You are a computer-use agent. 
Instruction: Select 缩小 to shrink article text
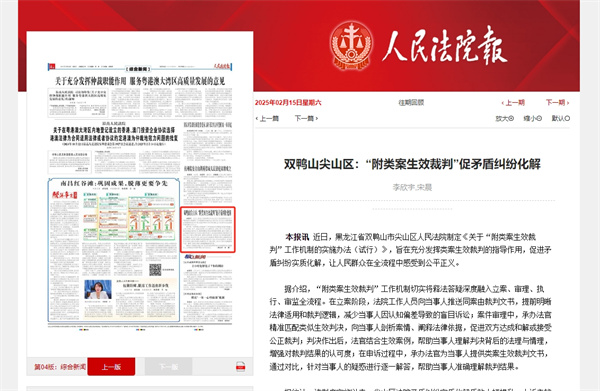pyautogui.click(x=533, y=119)
